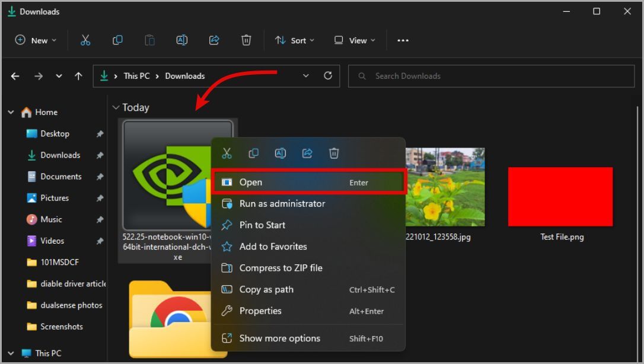644x364 pixels.
Task: Click the Delete icon in the context menu
Action: [x=334, y=154]
